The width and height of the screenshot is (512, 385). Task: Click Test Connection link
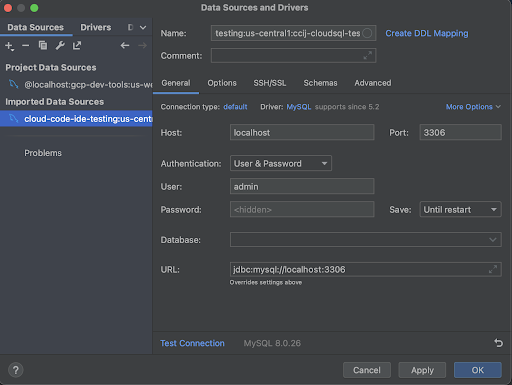[x=192, y=343]
